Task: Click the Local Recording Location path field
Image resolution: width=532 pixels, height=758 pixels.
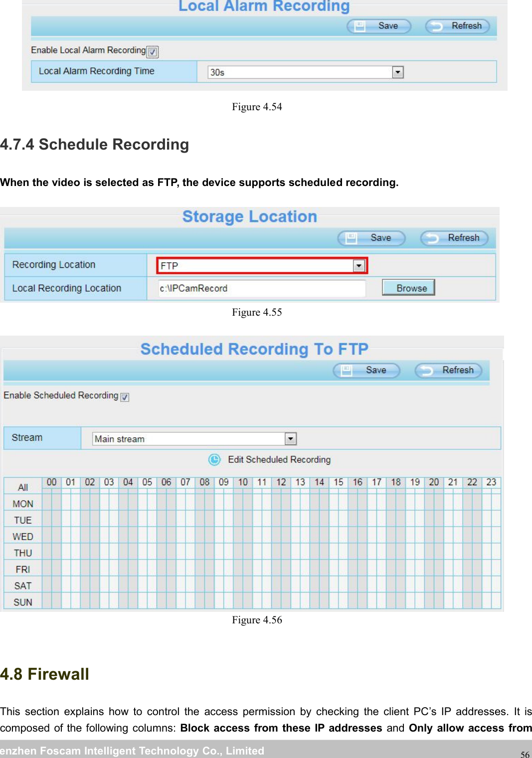Action: (262, 288)
